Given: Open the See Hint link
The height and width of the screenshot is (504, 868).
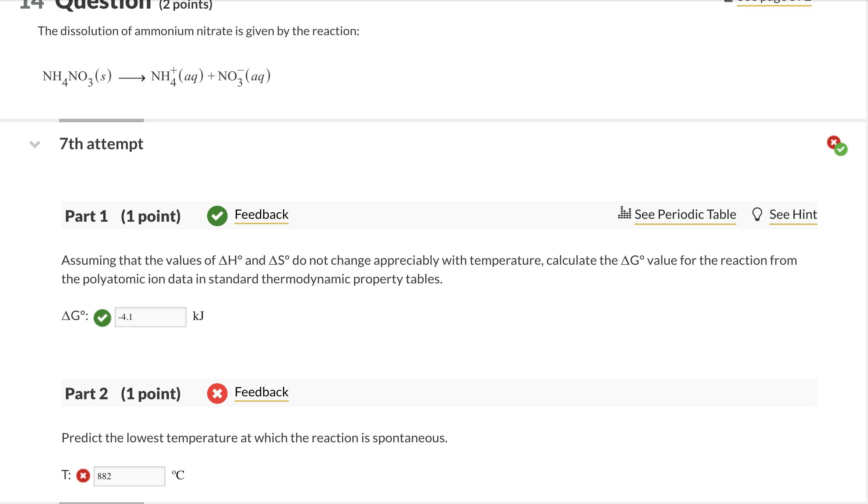Looking at the screenshot, I should tap(793, 215).
